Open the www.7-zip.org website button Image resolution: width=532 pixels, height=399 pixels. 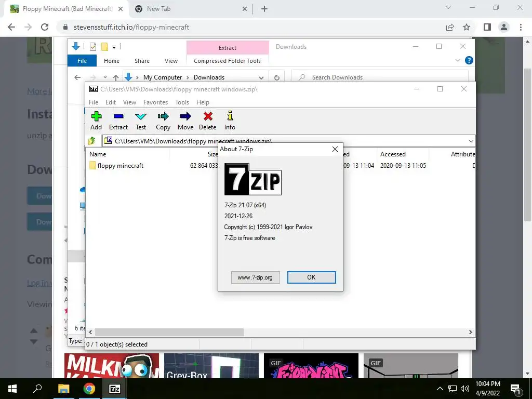[x=255, y=277]
